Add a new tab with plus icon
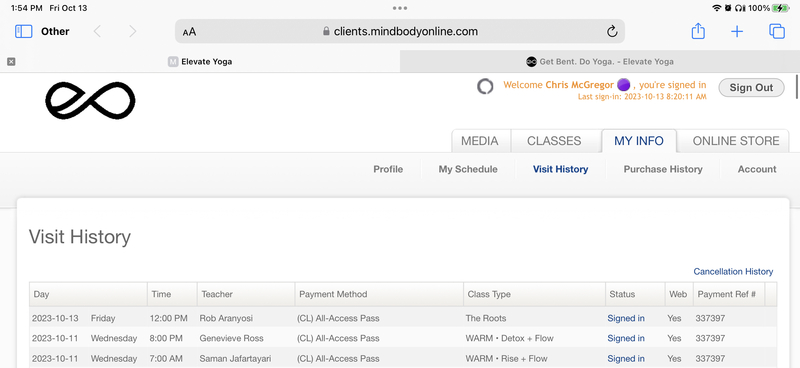The width and height of the screenshot is (800, 368). click(737, 32)
